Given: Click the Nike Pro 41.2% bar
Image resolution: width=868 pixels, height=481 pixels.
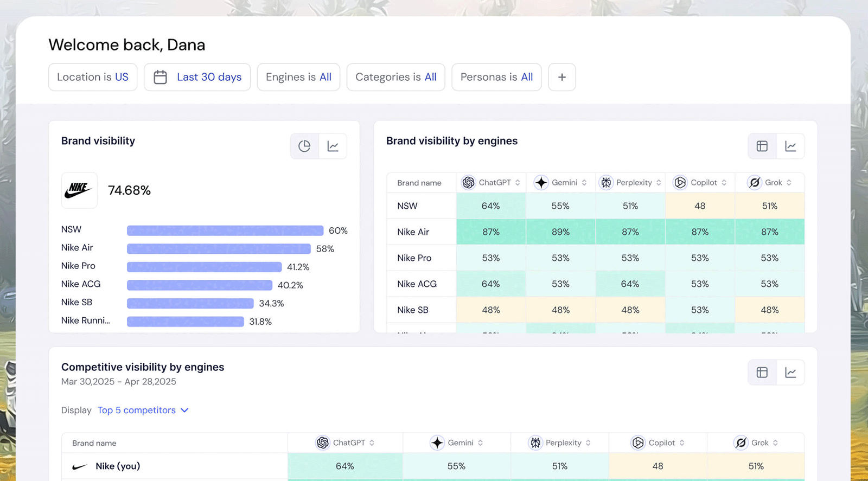Looking at the screenshot, I should [205, 267].
